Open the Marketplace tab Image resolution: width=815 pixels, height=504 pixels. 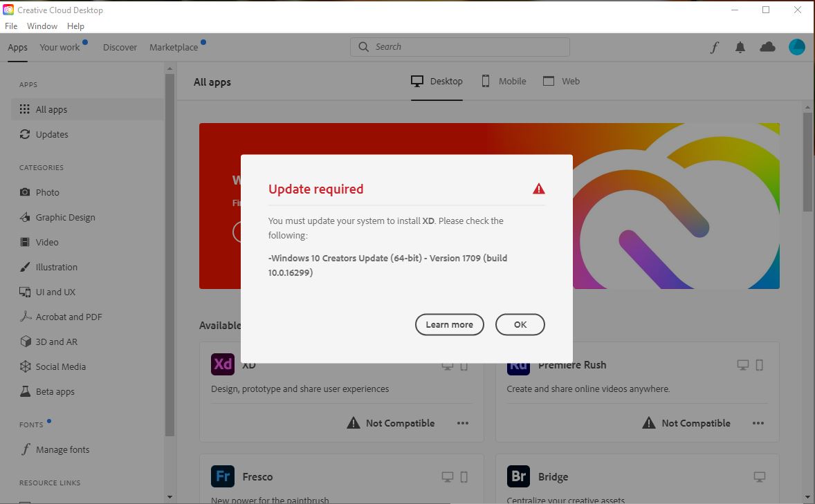pyautogui.click(x=174, y=47)
